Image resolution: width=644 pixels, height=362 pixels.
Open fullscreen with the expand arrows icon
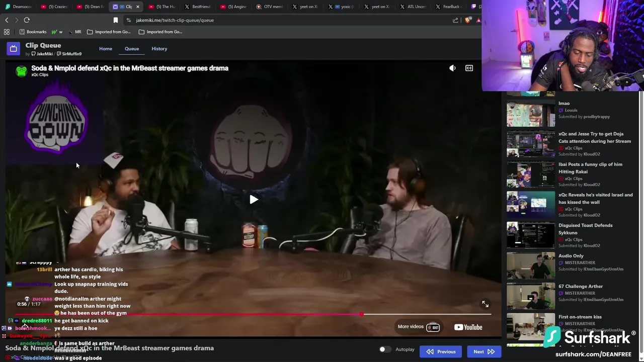tap(485, 304)
